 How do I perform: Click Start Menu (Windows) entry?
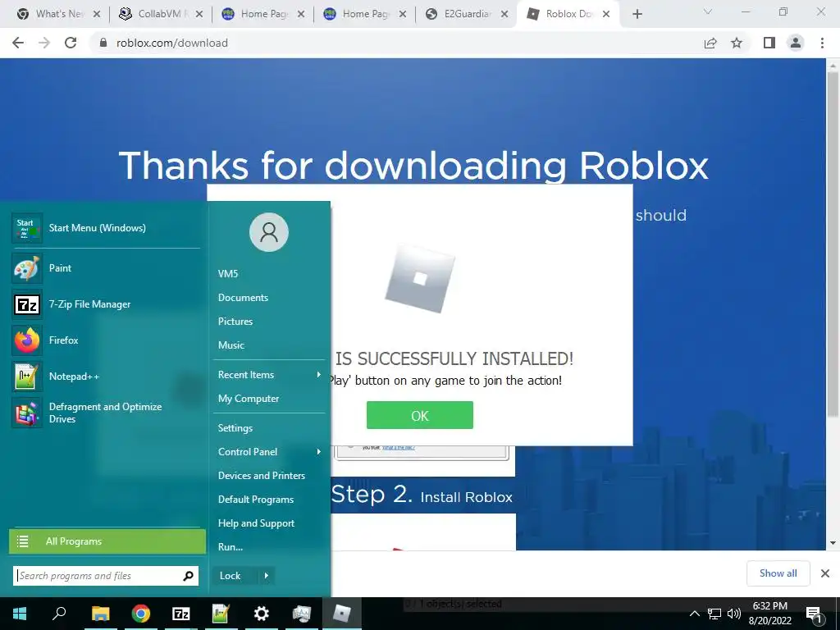[x=106, y=228]
